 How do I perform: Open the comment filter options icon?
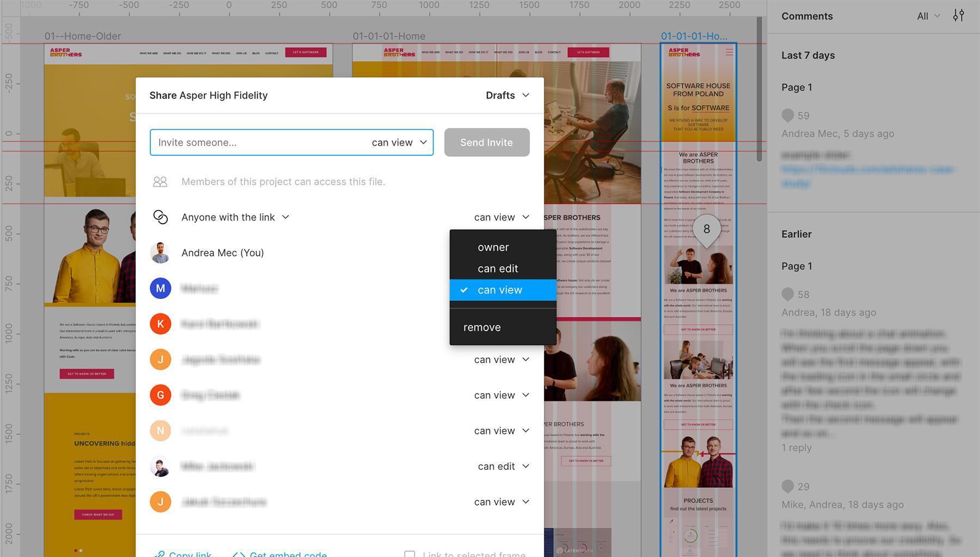(958, 15)
